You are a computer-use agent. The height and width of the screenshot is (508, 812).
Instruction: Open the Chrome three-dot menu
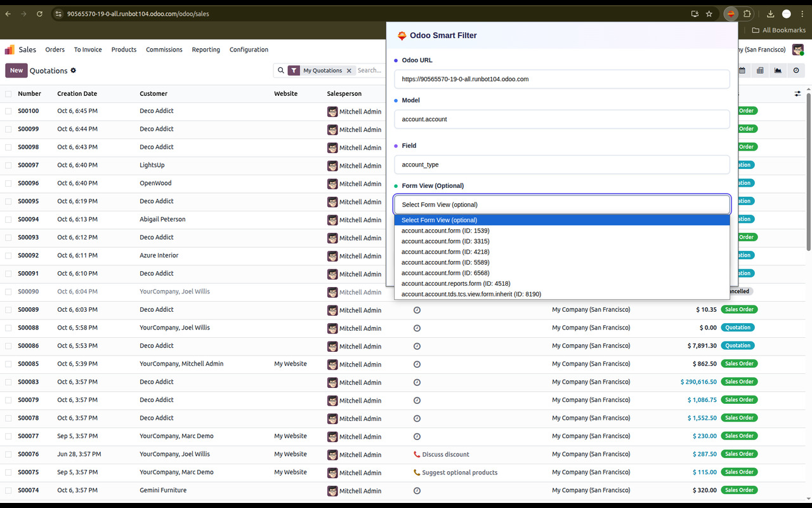pos(802,13)
